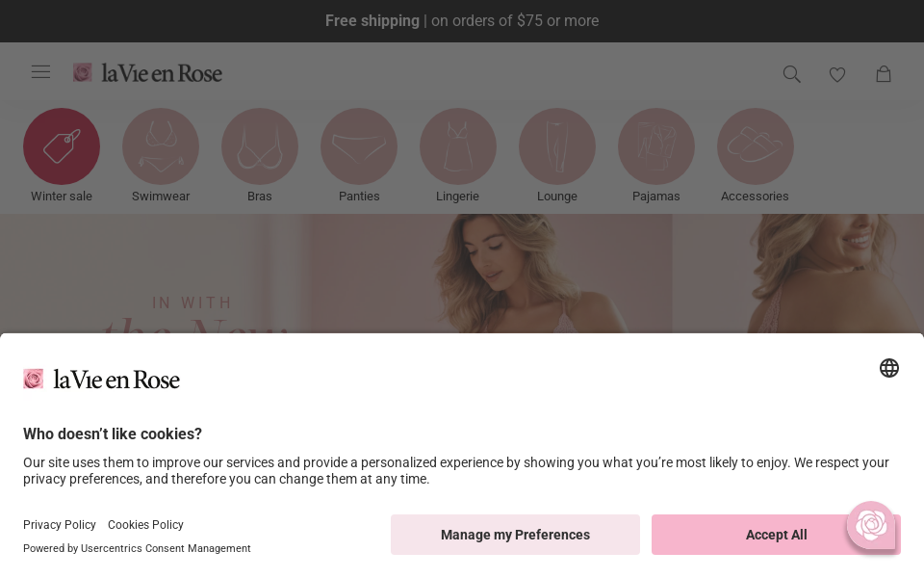
Task: Open the Lingerie category icon
Action: [458, 146]
